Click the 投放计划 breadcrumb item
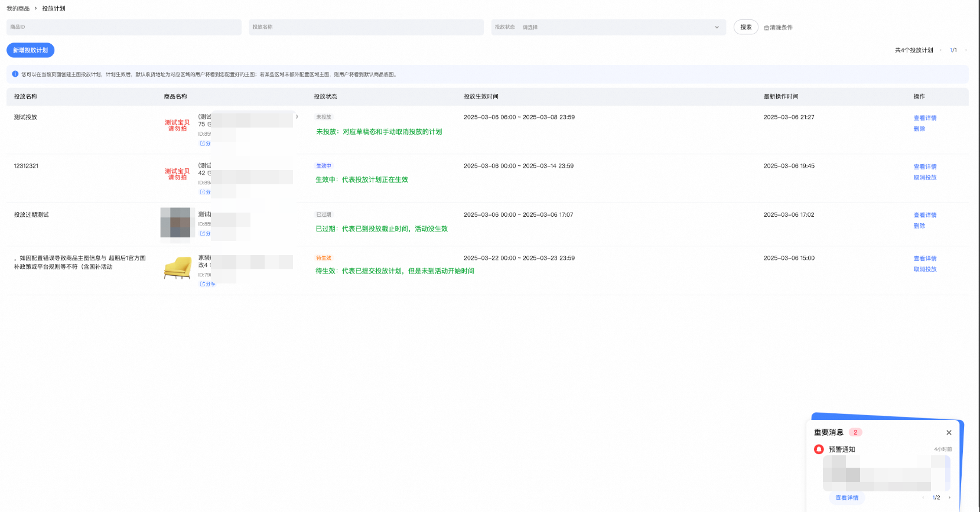The width and height of the screenshot is (980, 512). click(x=54, y=8)
